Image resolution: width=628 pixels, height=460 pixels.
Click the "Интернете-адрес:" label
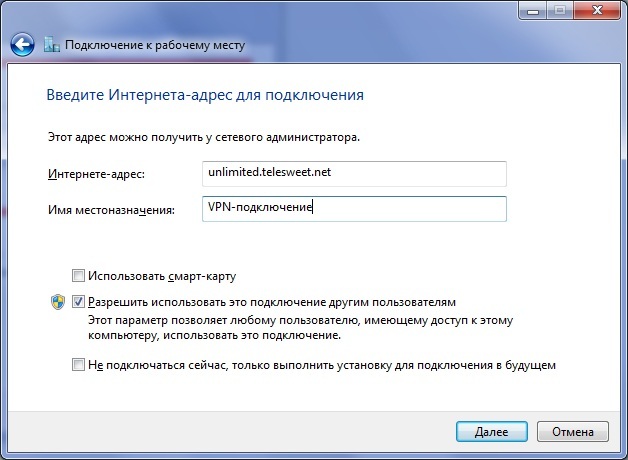96,175
